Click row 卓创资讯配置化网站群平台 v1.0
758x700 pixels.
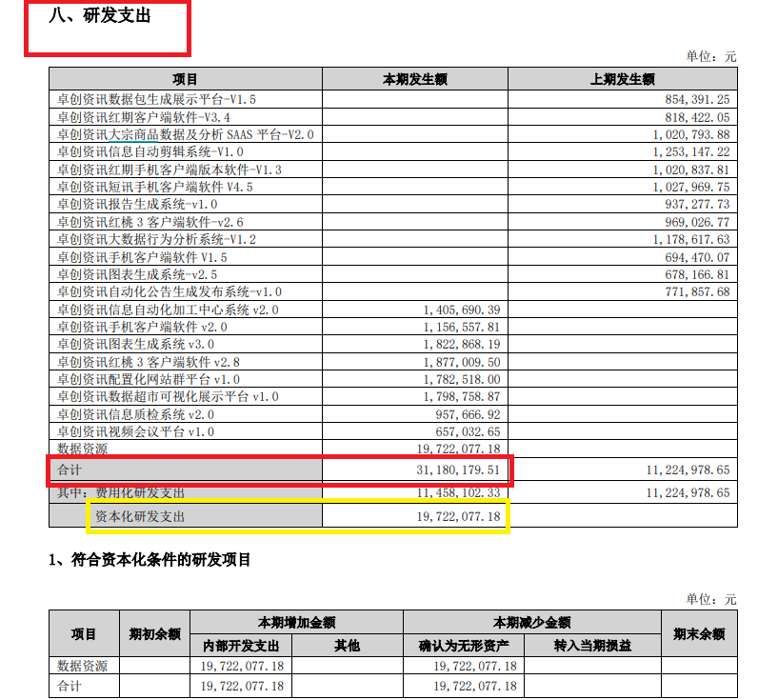pos(393,379)
